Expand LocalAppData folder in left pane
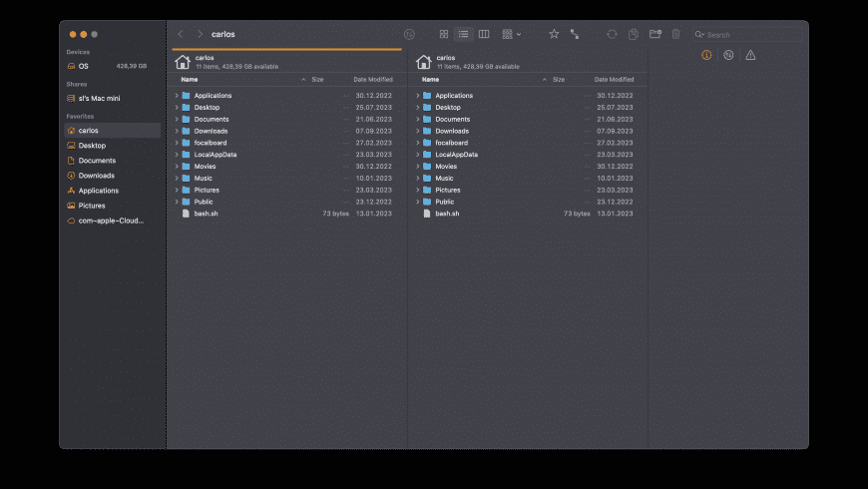Viewport: 868px width, 489px height. [177, 155]
